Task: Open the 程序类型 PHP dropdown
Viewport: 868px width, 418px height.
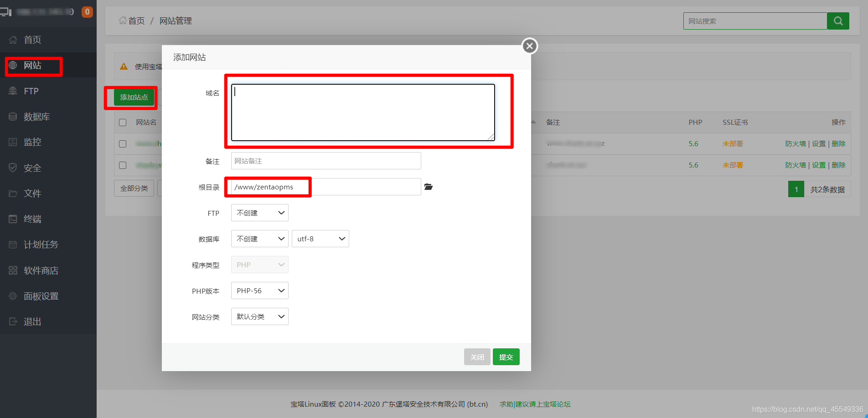Action: tap(260, 265)
